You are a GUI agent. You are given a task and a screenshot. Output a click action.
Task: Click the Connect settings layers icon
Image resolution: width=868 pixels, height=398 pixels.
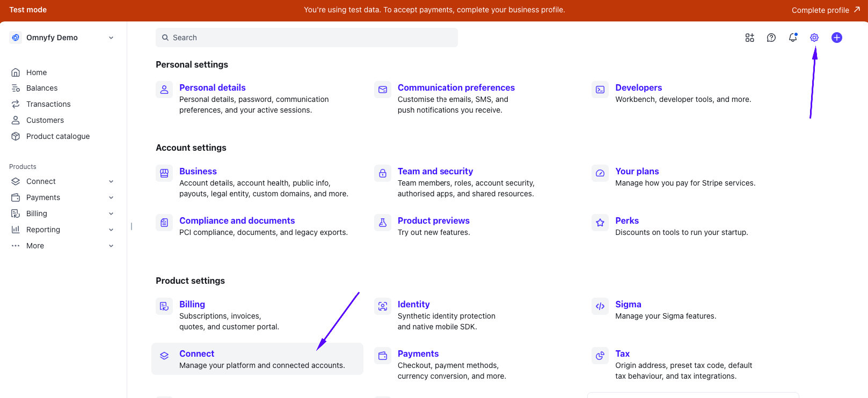pyautogui.click(x=164, y=356)
